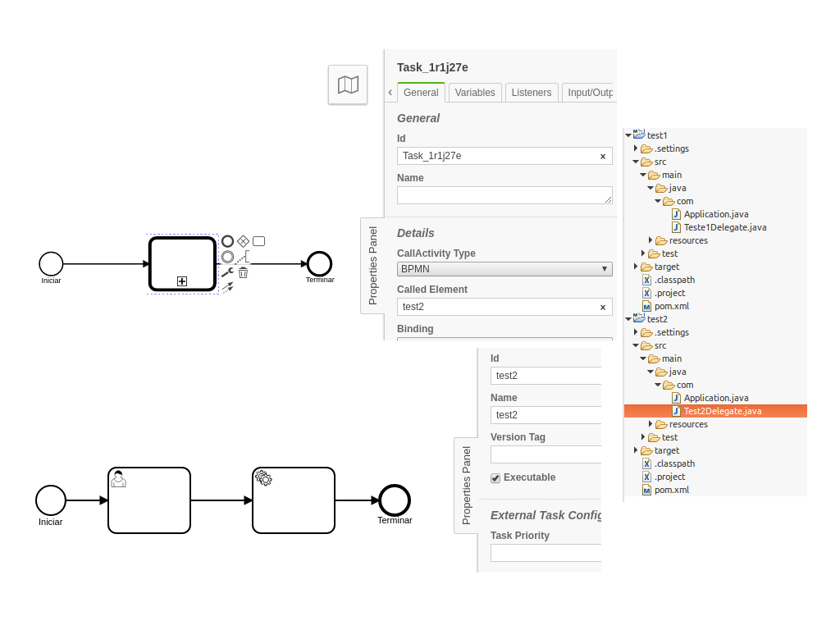
Task: Delete the selected call activity with trash icon
Action: [243, 272]
